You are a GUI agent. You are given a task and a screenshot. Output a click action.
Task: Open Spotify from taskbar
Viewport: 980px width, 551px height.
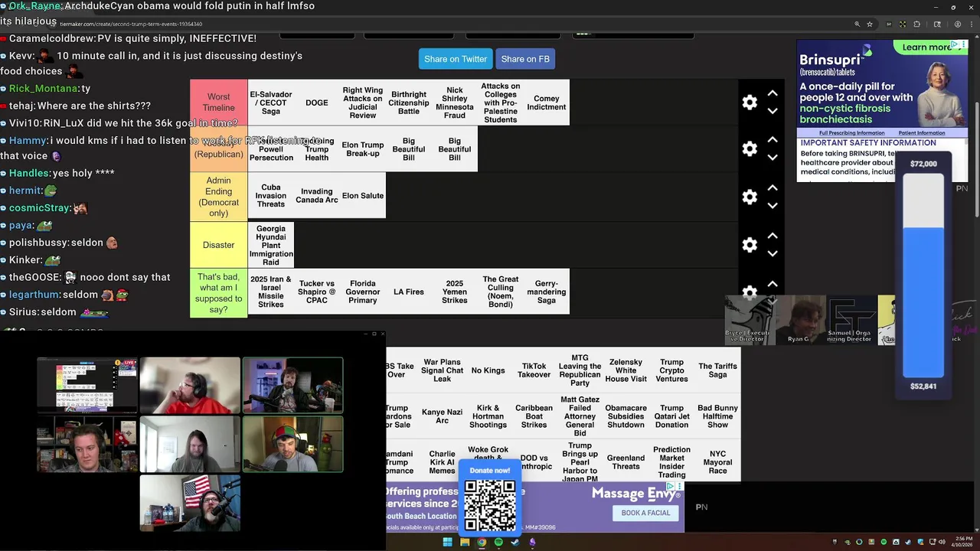pos(498,542)
